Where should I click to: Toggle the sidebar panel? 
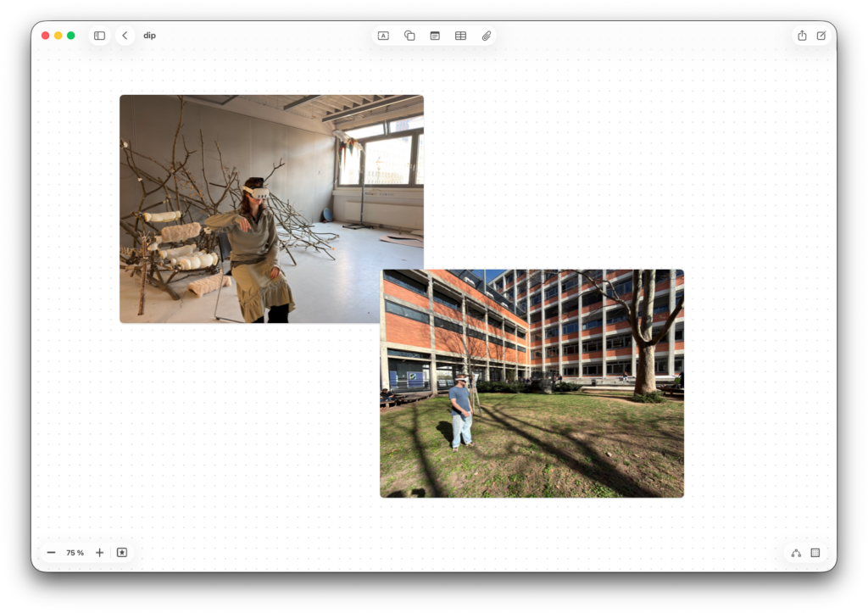coord(99,36)
